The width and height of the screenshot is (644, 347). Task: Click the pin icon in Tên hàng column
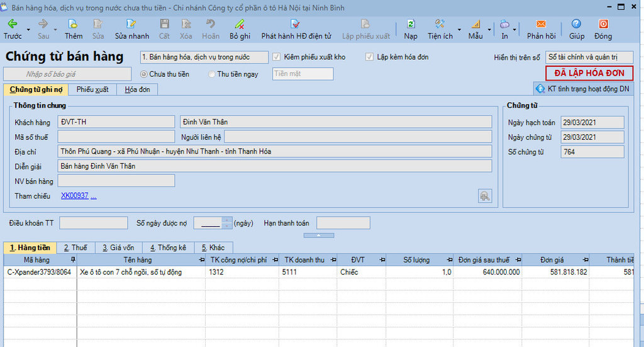202,260
